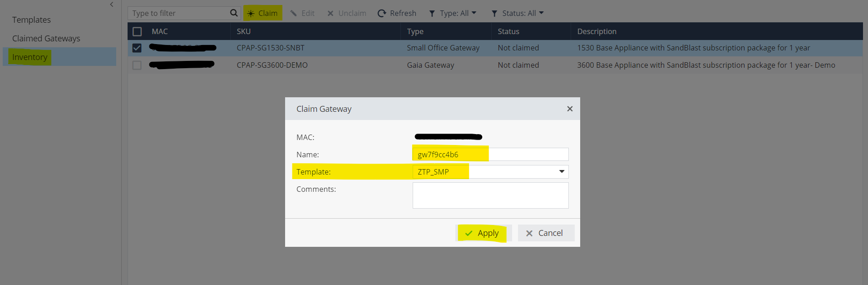
Task: Open the Type: All filter dropdown
Action: pos(453,13)
